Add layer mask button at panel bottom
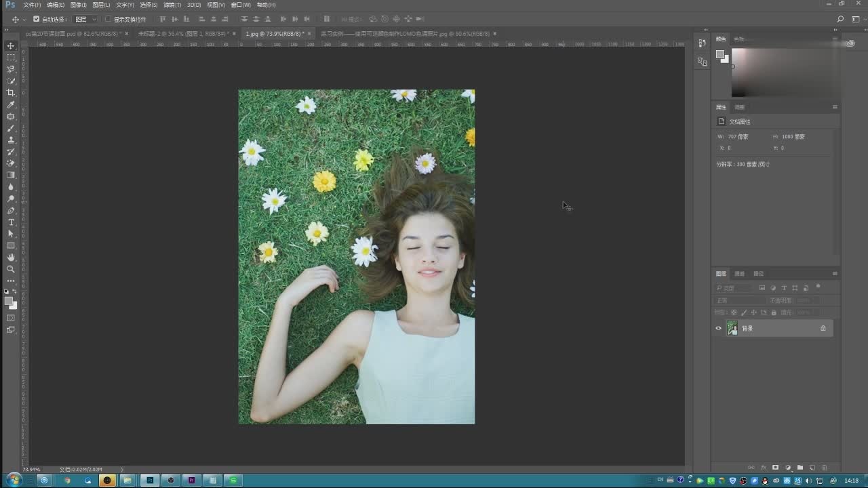This screenshot has height=488, width=868. tap(776, 468)
